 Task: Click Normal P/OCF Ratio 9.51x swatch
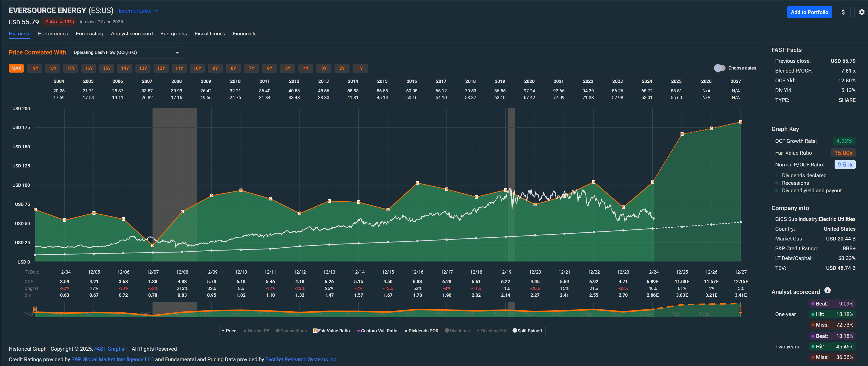[x=845, y=165]
